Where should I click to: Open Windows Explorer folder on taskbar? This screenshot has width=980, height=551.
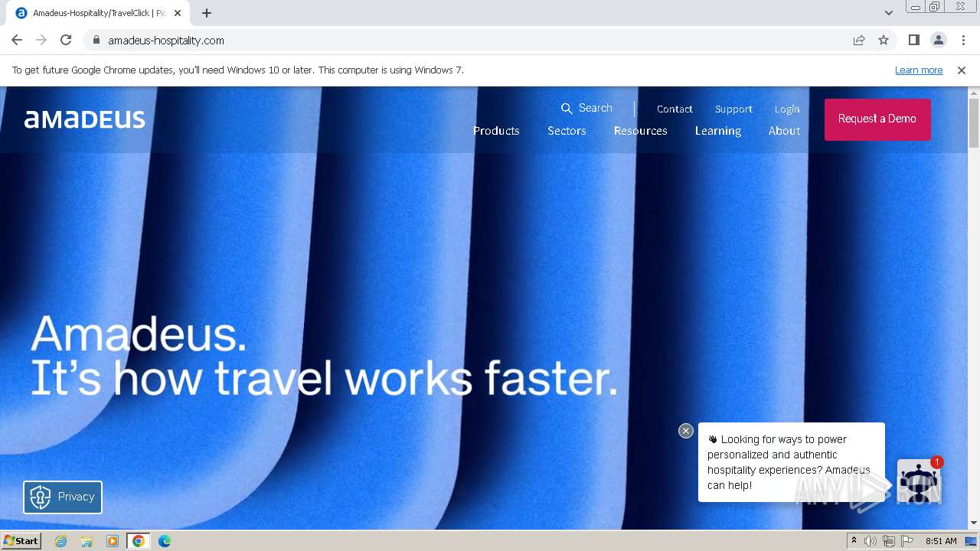pyautogui.click(x=87, y=541)
